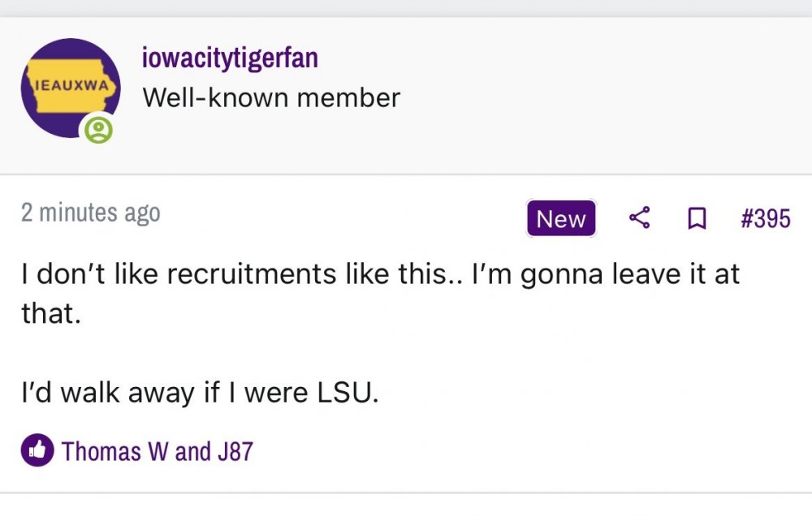Click the "2 minutes ago" timestamp
Image resolution: width=812 pixels, height=516 pixels.
[90, 213]
